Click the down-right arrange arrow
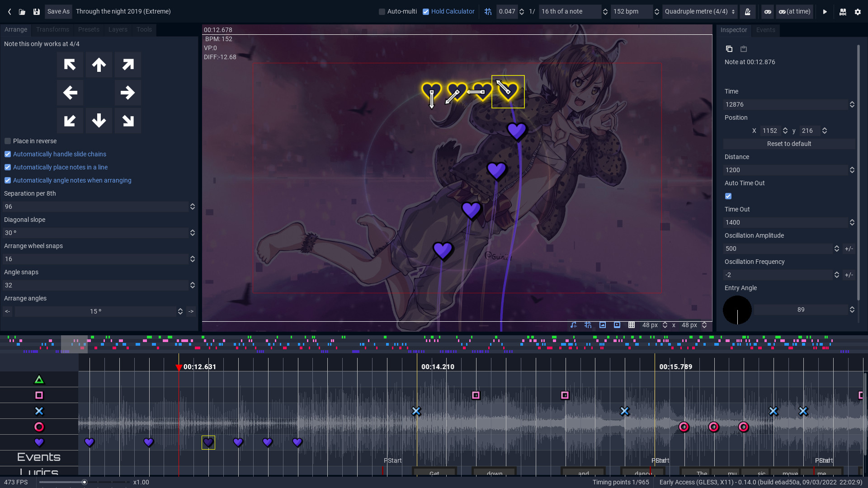The width and height of the screenshot is (868, 488). [x=128, y=121]
